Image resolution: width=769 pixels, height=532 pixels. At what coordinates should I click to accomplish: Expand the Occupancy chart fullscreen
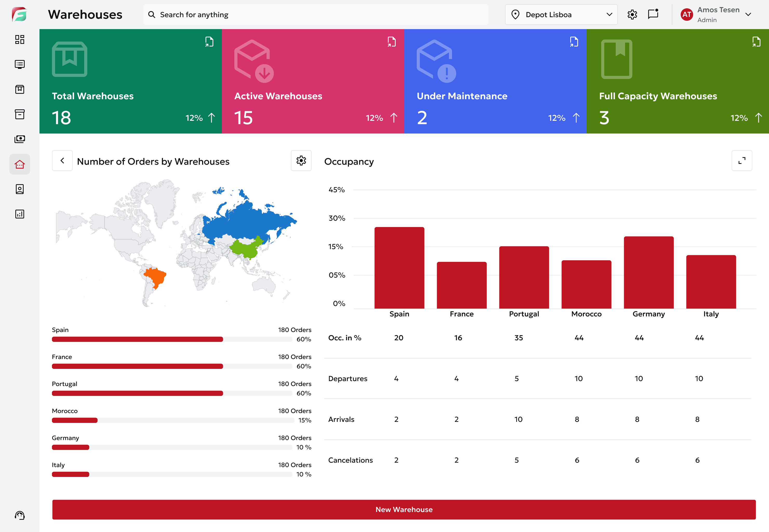click(742, 161)
